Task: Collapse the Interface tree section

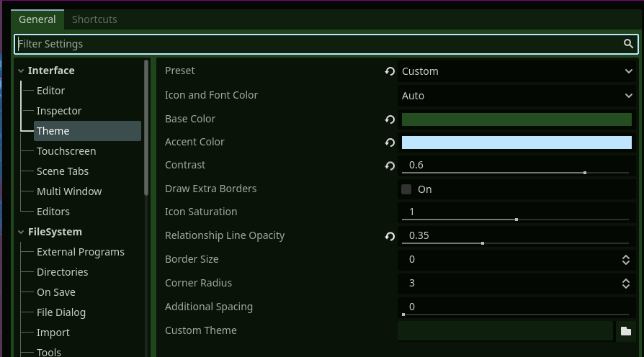Action: (x=21, y=71)
